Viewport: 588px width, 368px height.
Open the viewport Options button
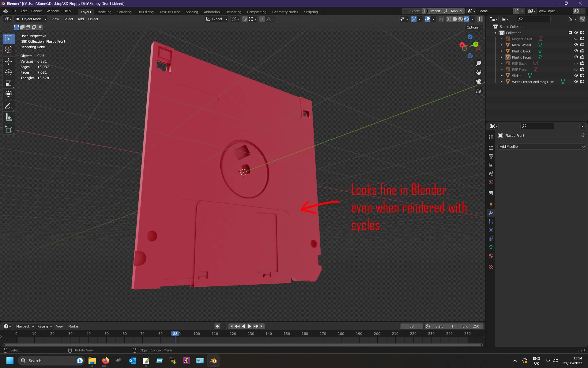[474, 27]
